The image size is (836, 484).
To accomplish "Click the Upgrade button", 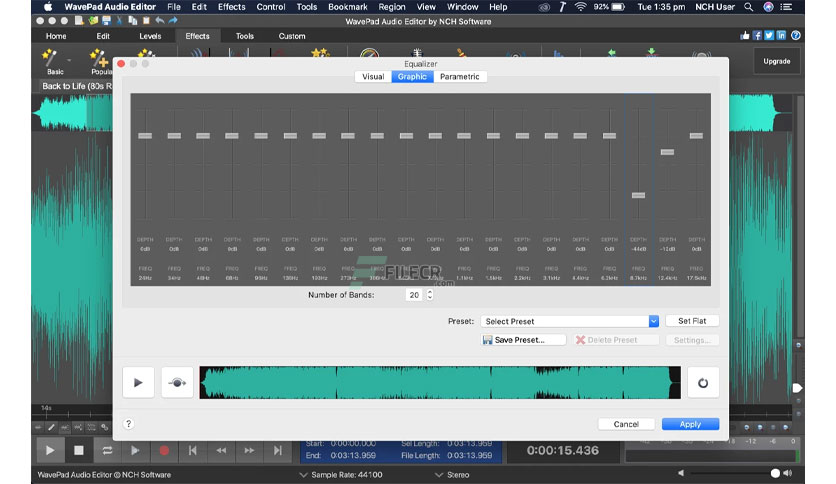I will (776, 61).
